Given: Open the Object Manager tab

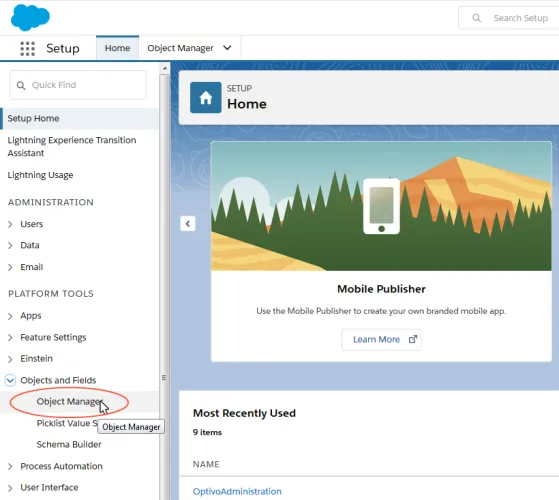Looking at the screenshot, I should [180, 48].
